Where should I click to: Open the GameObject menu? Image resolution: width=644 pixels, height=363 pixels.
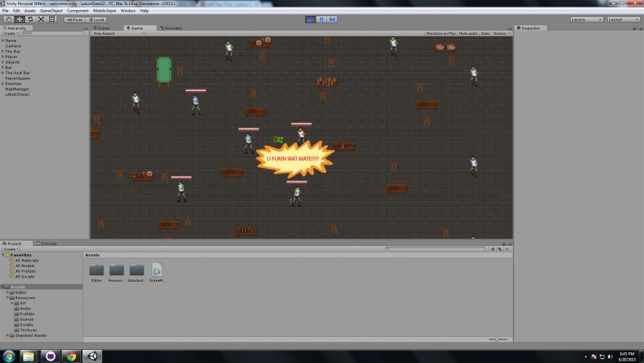[51, 11]
